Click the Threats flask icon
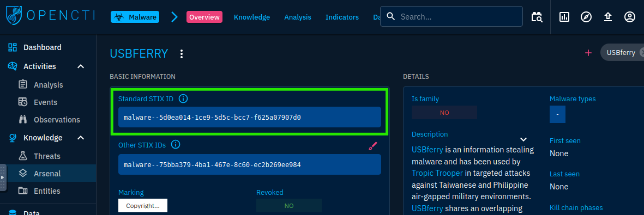Screen dimensions: 644x215 coord(23,156)
